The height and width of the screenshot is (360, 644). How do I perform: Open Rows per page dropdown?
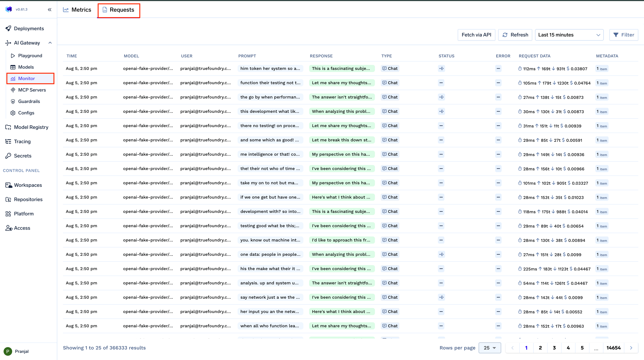(489, 348)
